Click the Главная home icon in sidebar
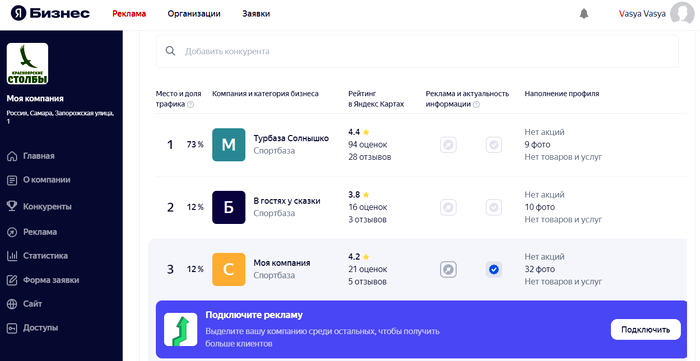700x361 pixels. [12, 156]
